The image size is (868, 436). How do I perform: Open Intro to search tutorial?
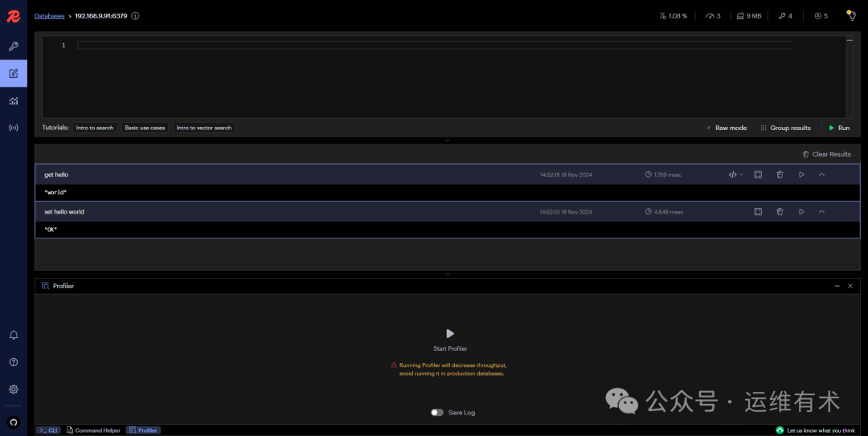[95, 128]
